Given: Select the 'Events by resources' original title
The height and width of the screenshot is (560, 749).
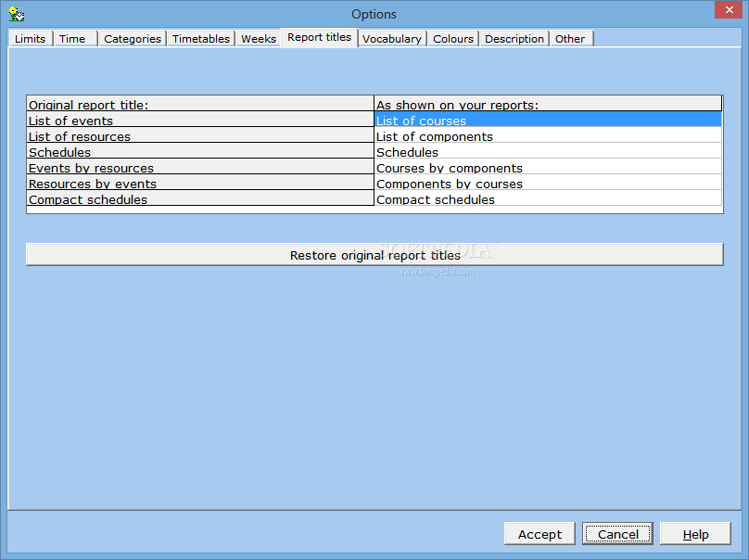Looking at the screenshot, I should [x=200, y=167].
